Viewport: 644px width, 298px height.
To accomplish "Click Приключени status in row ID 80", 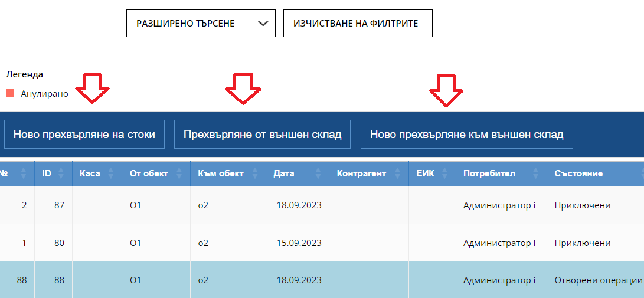I will [595, 243].
